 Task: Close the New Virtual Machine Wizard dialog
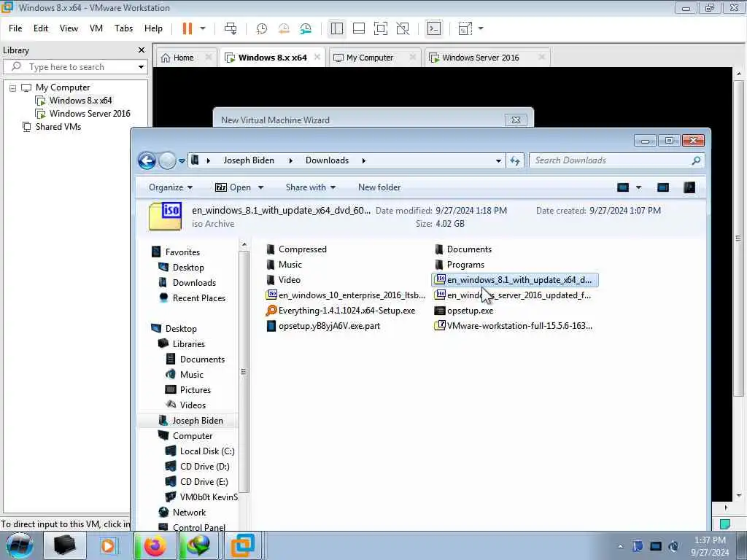point(516,120)
